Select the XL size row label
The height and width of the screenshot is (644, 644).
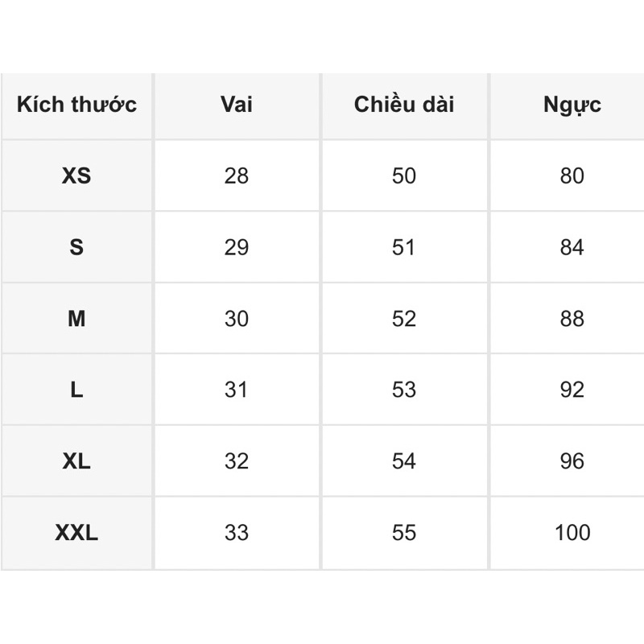point(76,461)
